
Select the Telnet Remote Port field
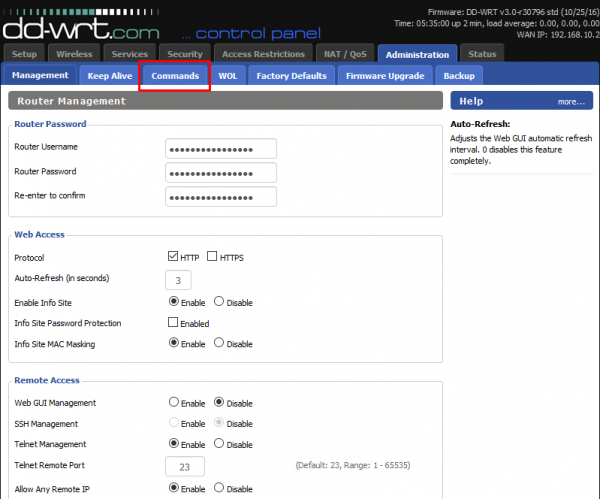point(185,466)
